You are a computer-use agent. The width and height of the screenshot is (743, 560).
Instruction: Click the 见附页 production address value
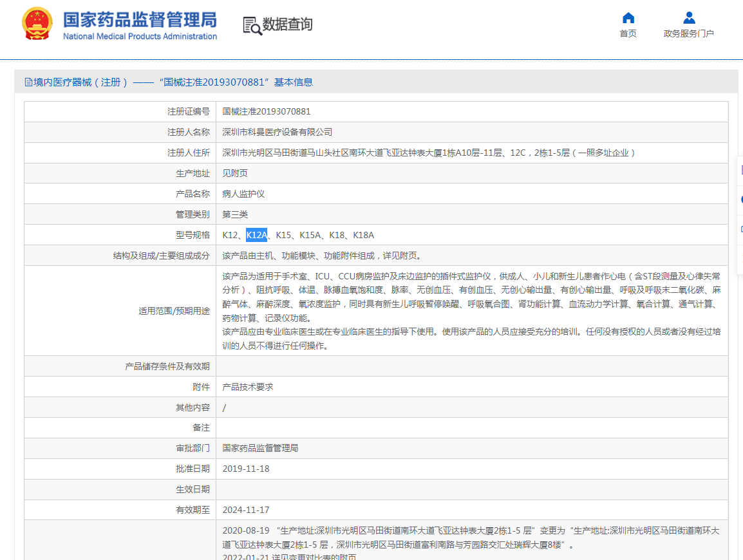[x=235, y=173]
